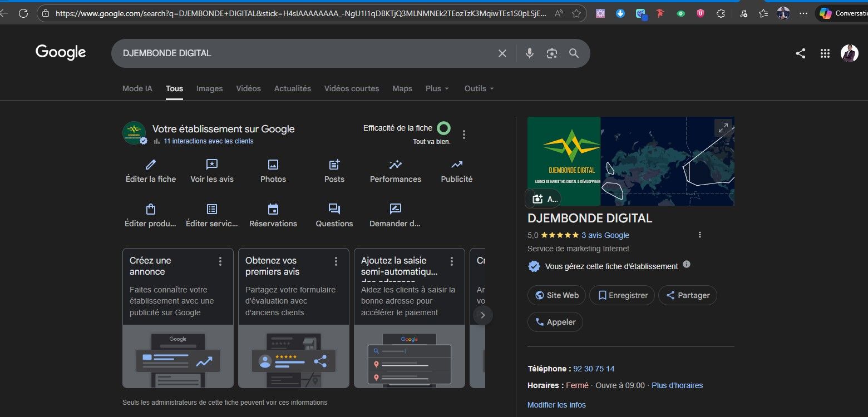Open the Réservations calendar icon
Image resolution: width=868 pixels, height=417 pixels.
(273, 209)
